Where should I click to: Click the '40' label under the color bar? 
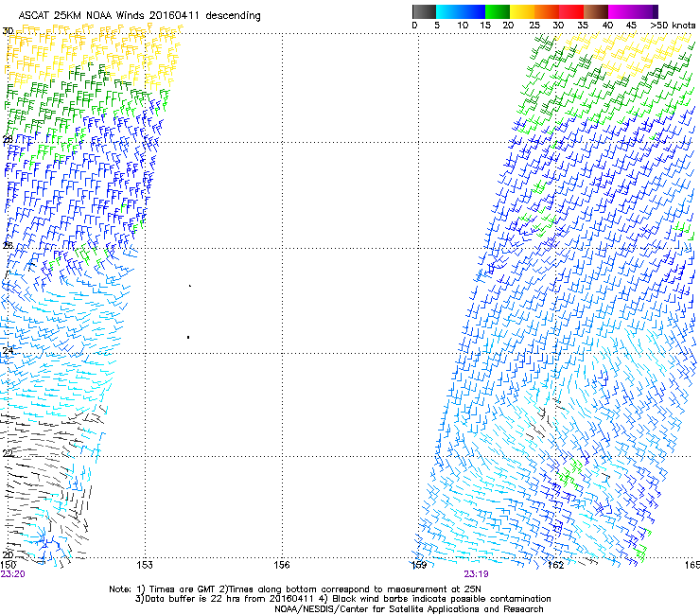[x=607, y=25]
